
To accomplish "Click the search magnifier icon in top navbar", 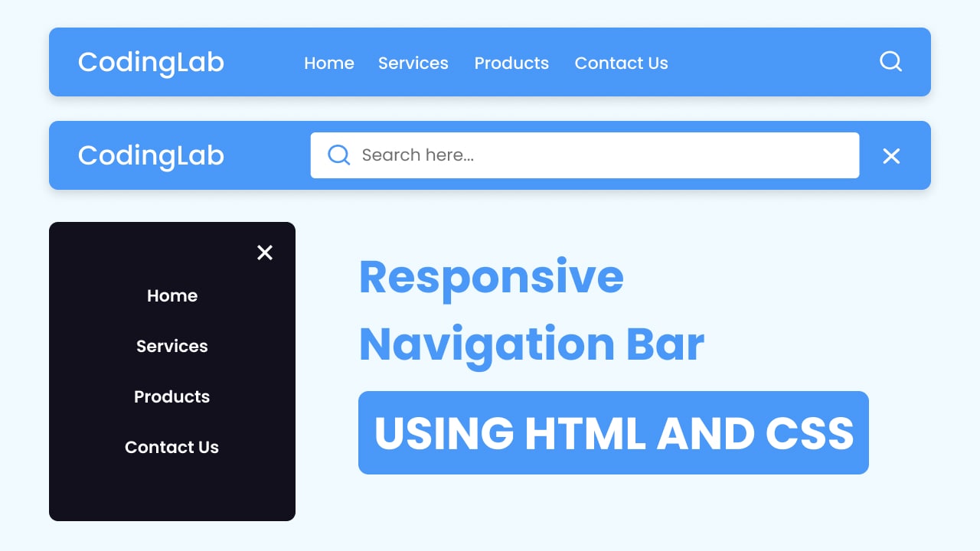I will click(890, 61).
